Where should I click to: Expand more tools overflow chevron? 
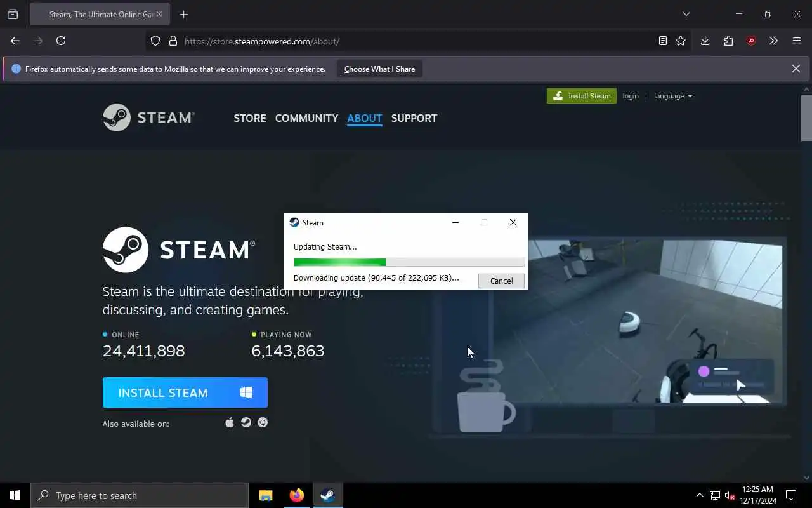click(x=773, y=41)
